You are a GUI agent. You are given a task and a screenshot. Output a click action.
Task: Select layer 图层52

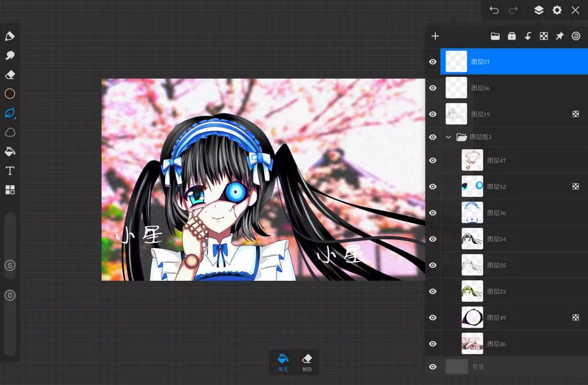[x=514, y=187]
